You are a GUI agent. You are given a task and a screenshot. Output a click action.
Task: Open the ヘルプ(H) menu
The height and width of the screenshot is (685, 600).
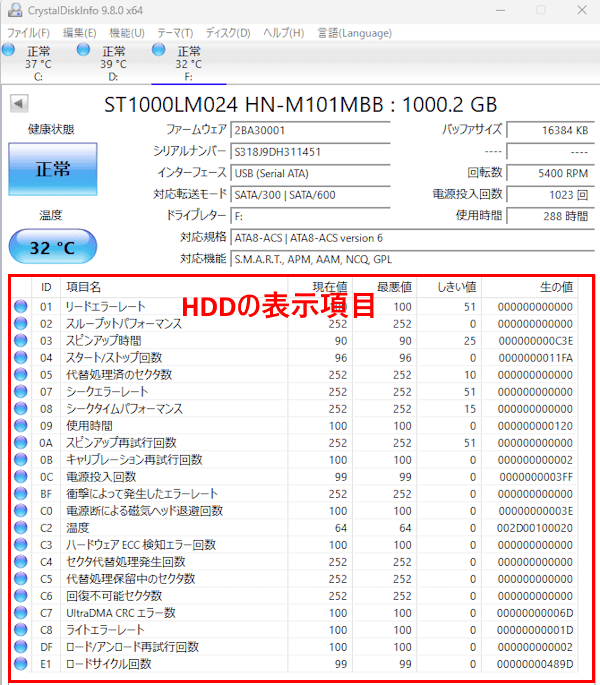[x=284, y=33]
